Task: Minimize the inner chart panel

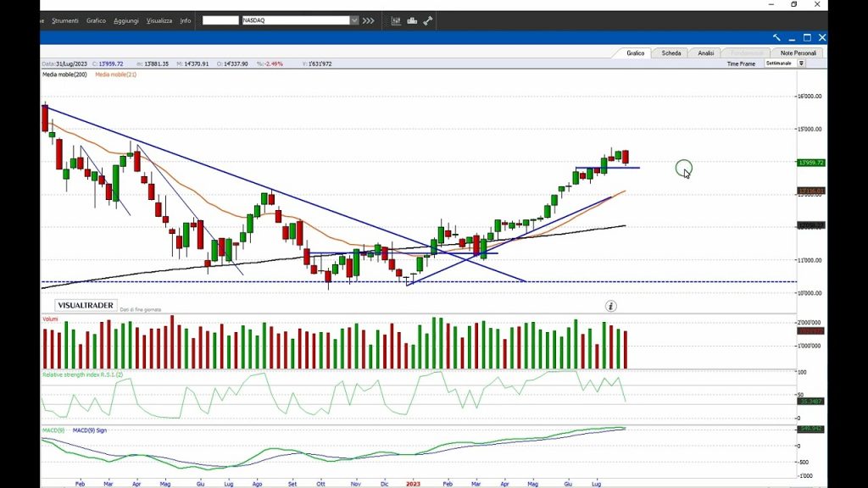Action: (792, 37)
